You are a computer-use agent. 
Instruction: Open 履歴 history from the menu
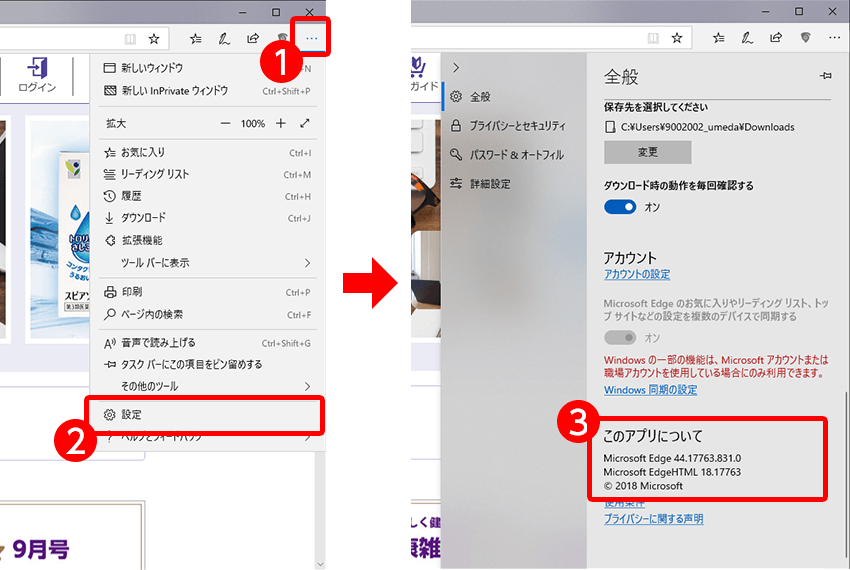[207, 196]
